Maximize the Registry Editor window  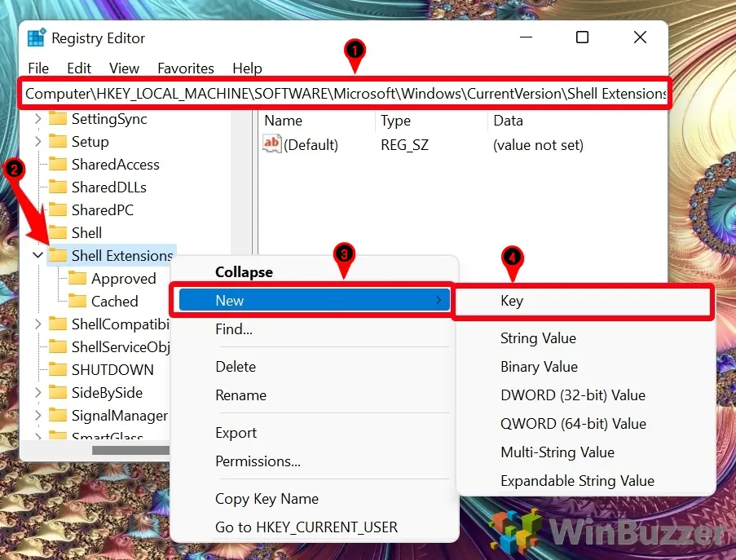[582, 37]
